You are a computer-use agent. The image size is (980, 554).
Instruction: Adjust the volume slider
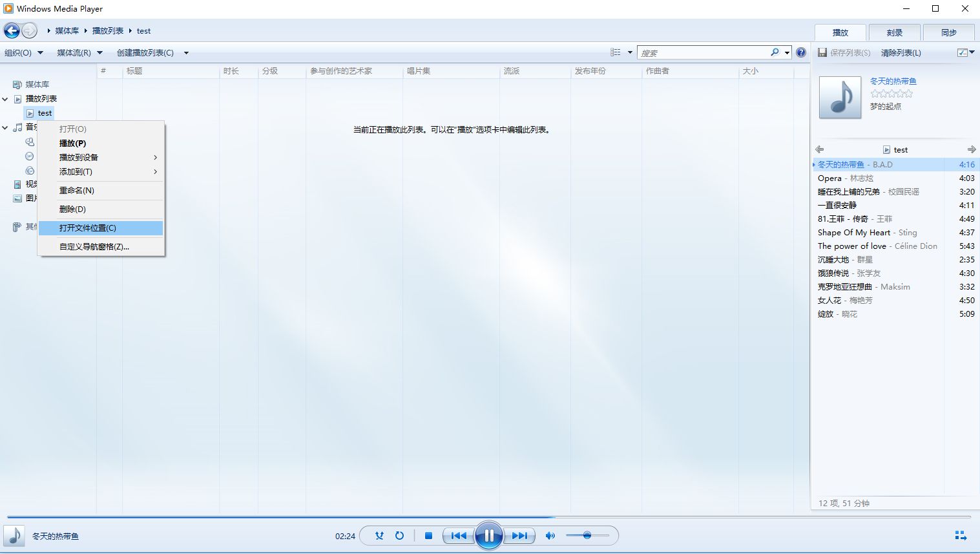coord(587,535)
